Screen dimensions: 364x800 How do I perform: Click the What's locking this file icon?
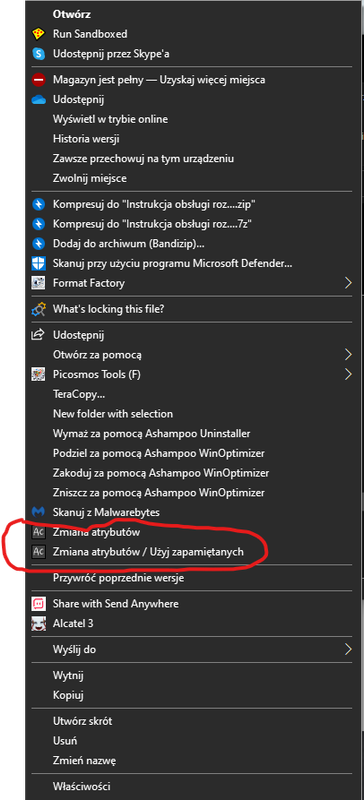tap(39, 309)
